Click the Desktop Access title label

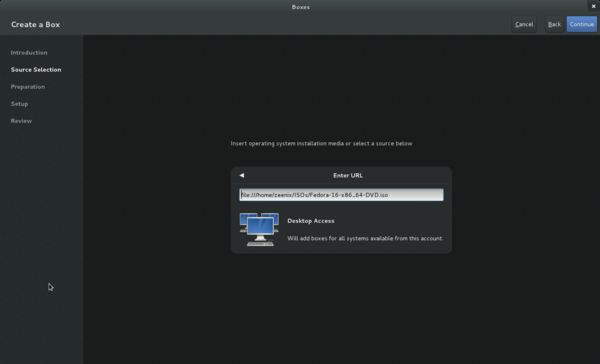click(311, 221)
